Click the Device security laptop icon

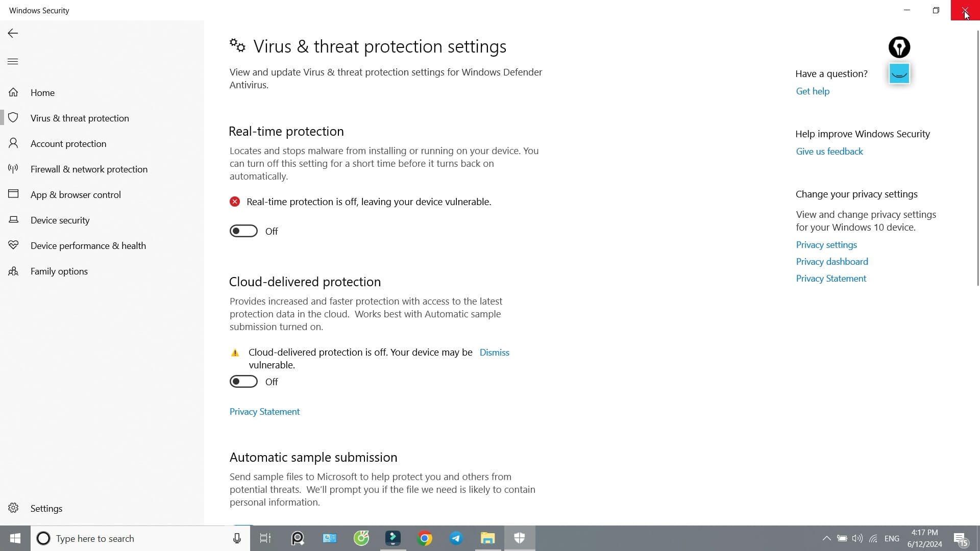coord(13,219)
